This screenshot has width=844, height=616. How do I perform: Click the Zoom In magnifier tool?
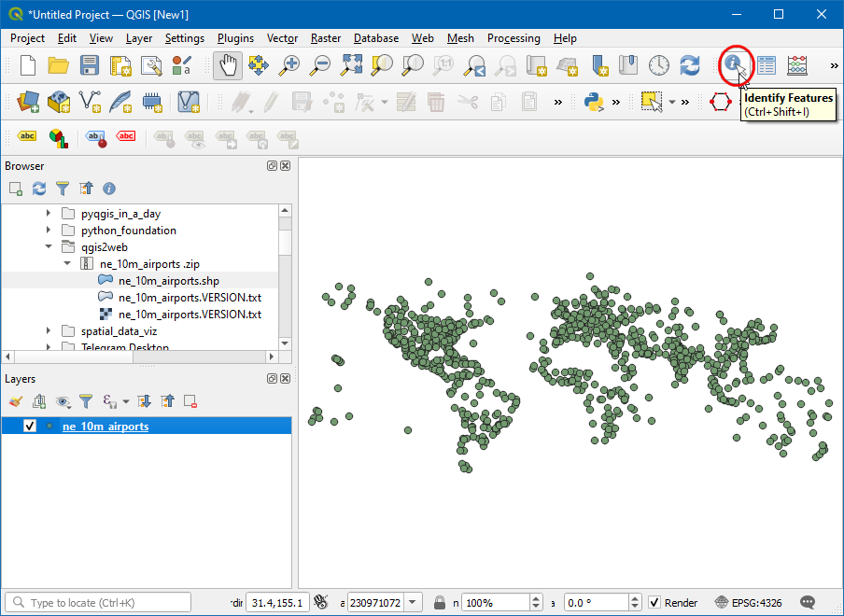click(x=290, y=65)
